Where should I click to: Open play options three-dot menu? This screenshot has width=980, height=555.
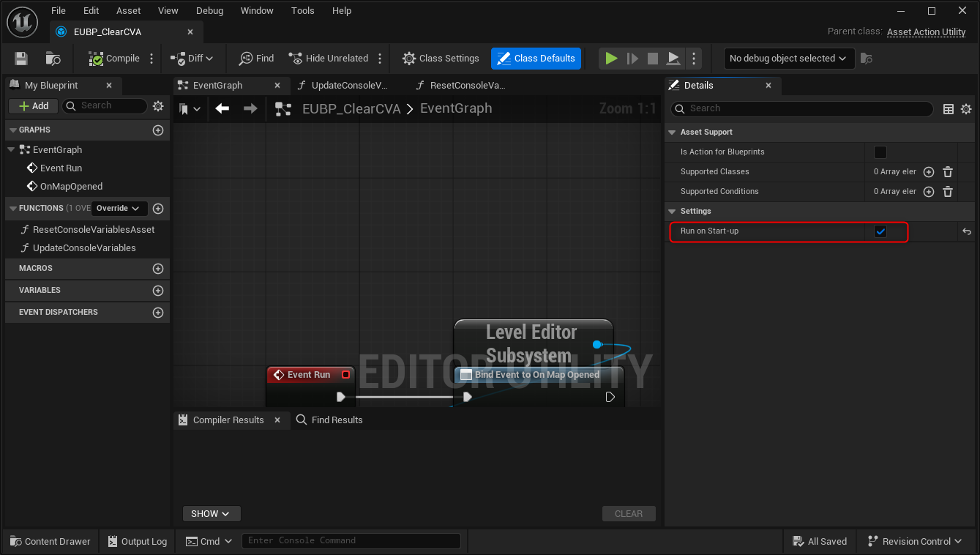694,59
